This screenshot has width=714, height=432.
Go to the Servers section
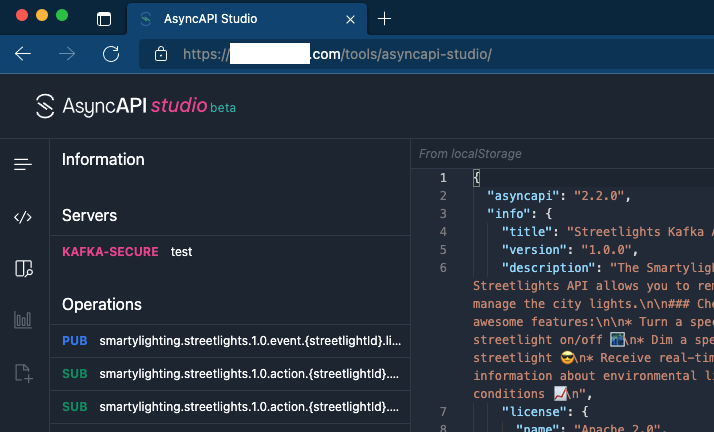pos(89,216)
